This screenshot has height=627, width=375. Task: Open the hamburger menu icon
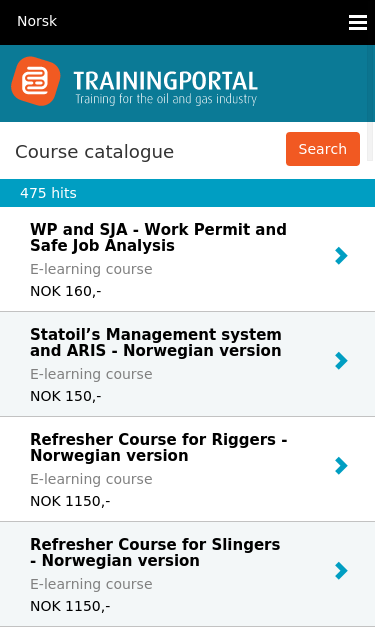point(358,22)
